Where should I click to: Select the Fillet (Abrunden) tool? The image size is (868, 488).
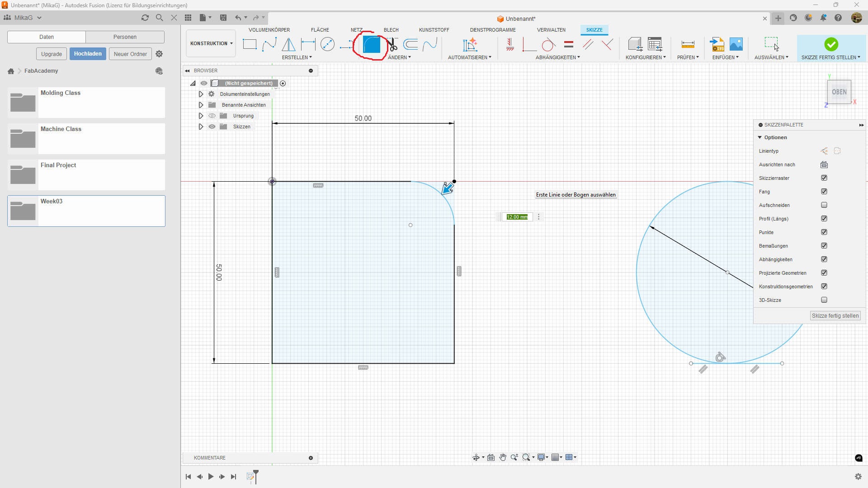click(372, 45)
